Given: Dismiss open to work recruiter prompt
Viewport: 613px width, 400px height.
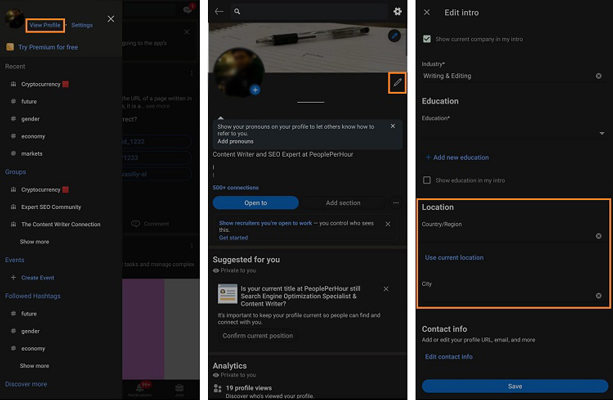Looking at the screenshot, I should [387, 224].
